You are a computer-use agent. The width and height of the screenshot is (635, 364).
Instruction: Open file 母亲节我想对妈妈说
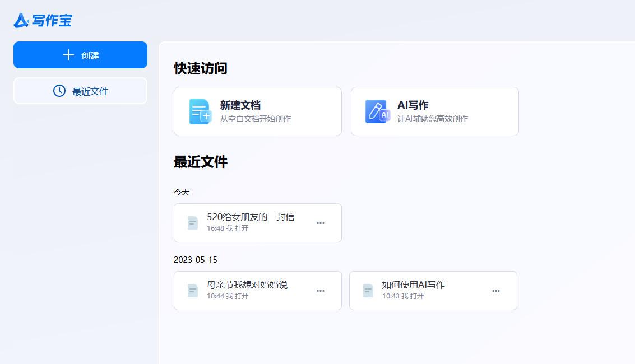(258, 291)
